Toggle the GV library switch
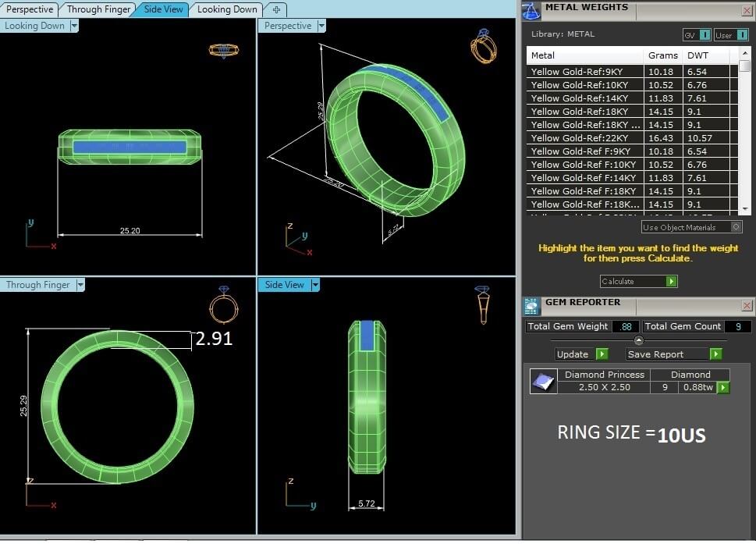The image size is (756, 544). pyautogui.click(x=697, y=35)
